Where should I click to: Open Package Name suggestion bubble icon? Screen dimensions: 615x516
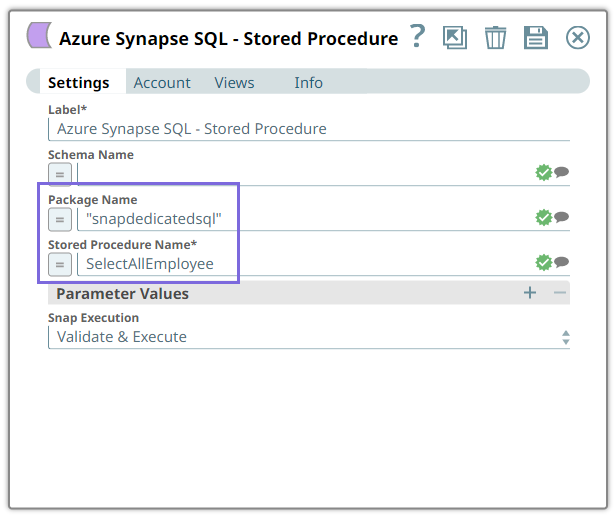562,217
